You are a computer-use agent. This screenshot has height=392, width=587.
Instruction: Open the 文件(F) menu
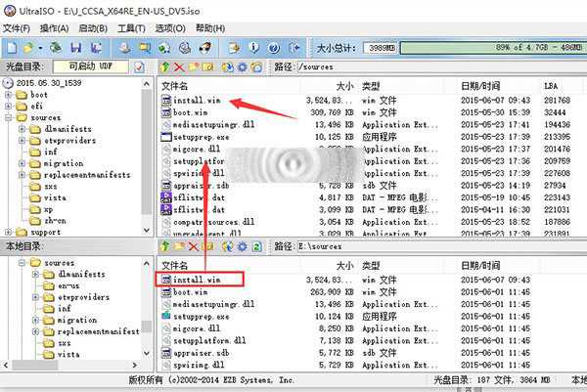[x=17, y=28]
